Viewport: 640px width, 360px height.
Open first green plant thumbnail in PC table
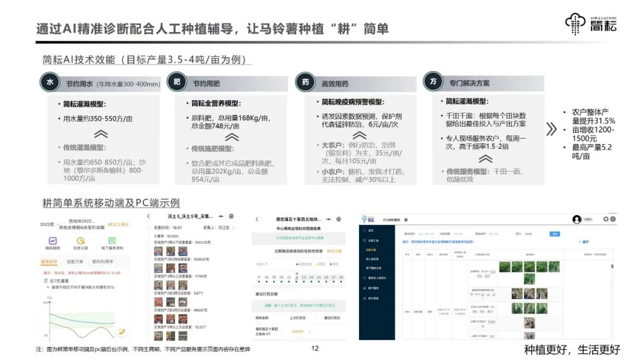click(x=505, y=267)
